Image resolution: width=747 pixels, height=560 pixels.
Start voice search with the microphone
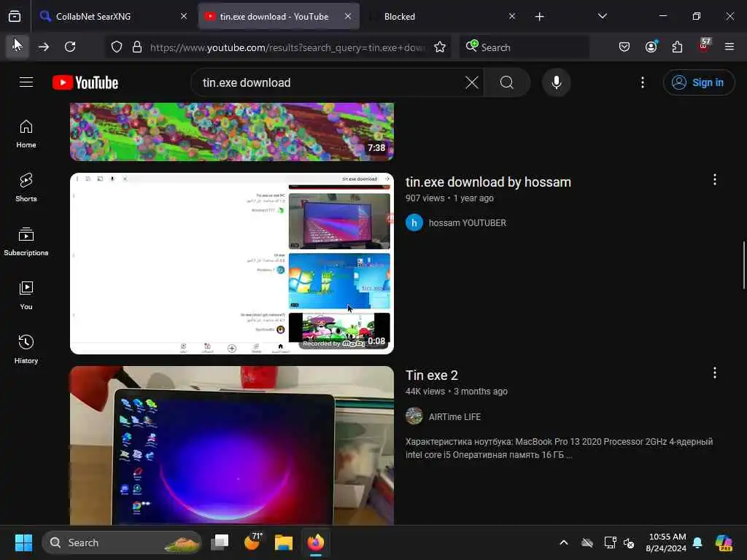click(556, 82)
